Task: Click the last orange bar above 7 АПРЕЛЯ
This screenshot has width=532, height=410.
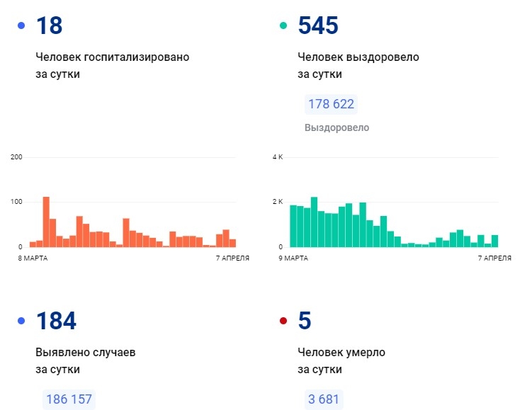Action: click(232, 243)
